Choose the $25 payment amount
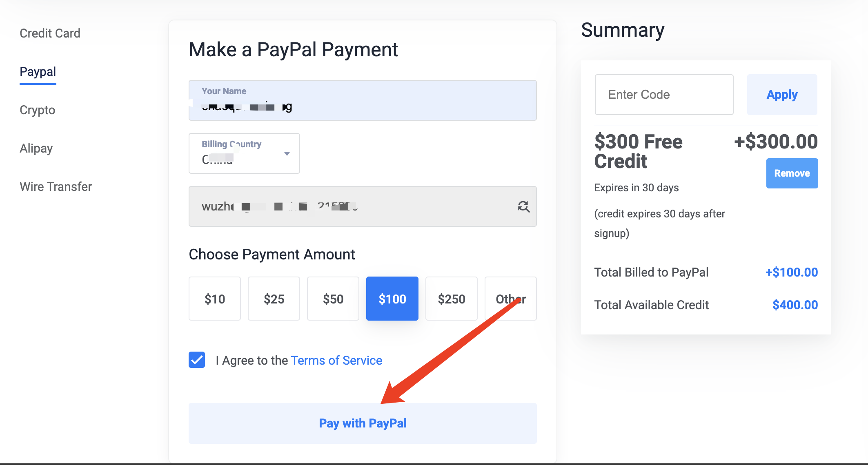Screen dimensions: 868x465 (x=274, y=299)
